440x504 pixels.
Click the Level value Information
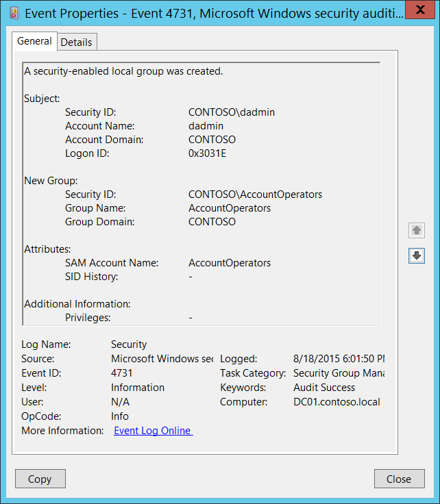(x=138, y=388)
